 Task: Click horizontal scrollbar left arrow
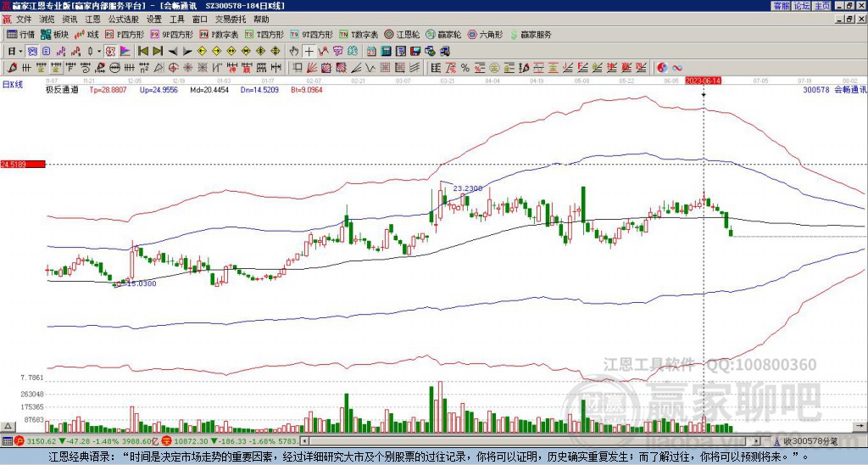click(304, 441)
